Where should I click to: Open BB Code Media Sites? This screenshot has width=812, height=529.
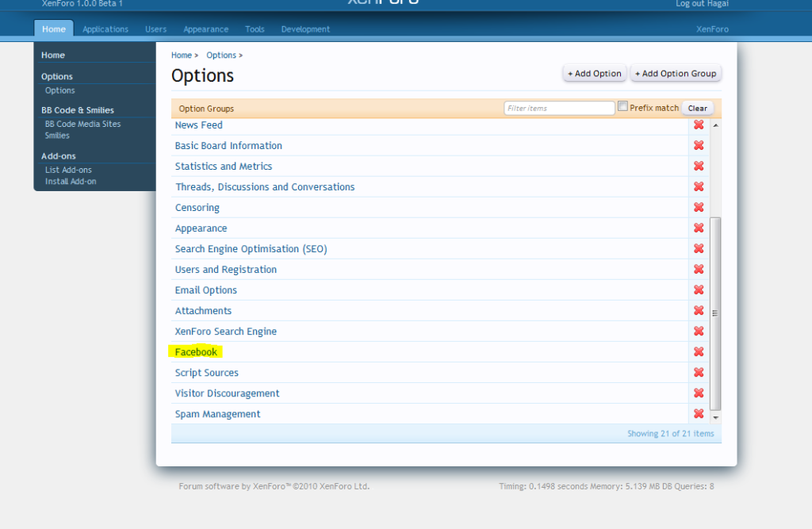click(x=82, y=124)
